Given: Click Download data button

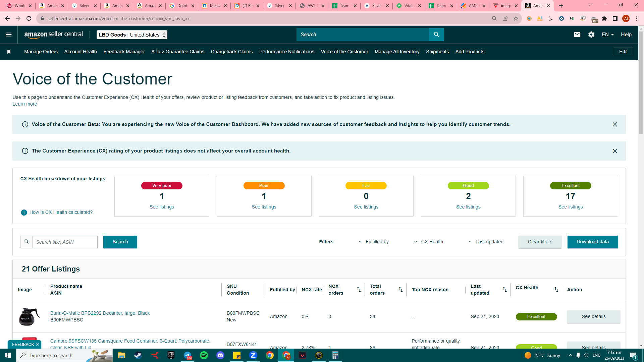Looking at the screenshot, I should point(593,242).
